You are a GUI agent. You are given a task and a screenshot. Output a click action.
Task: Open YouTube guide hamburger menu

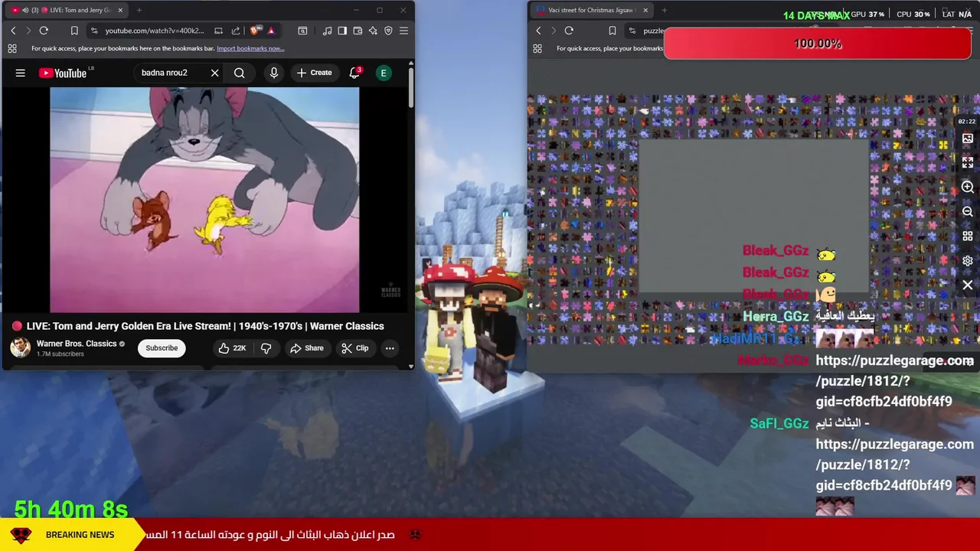pos(21,73)
